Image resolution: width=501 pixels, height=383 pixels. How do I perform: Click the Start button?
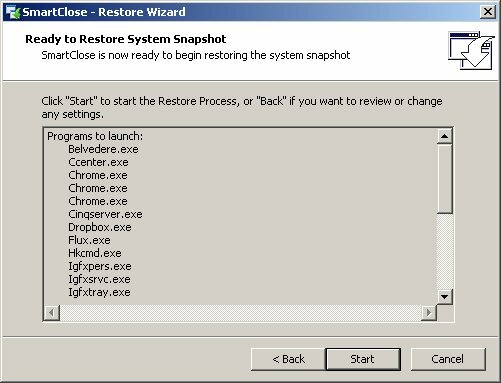tap(363, 359)
